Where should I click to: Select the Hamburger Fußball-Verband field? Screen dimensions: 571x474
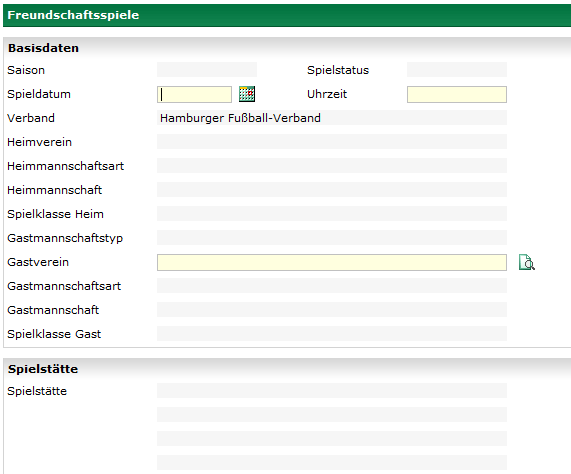coord(332,118)
